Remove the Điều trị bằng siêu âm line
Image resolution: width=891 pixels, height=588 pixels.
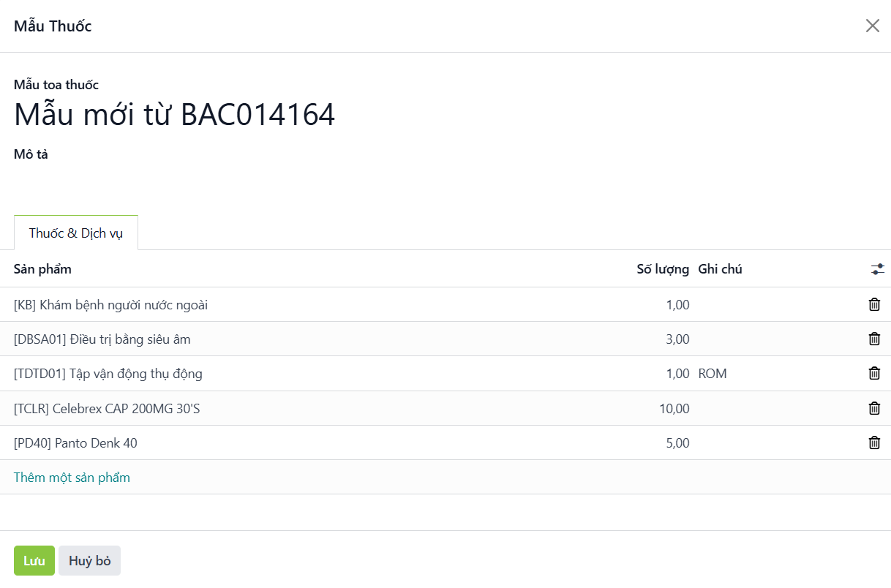[x=874, y=339]
